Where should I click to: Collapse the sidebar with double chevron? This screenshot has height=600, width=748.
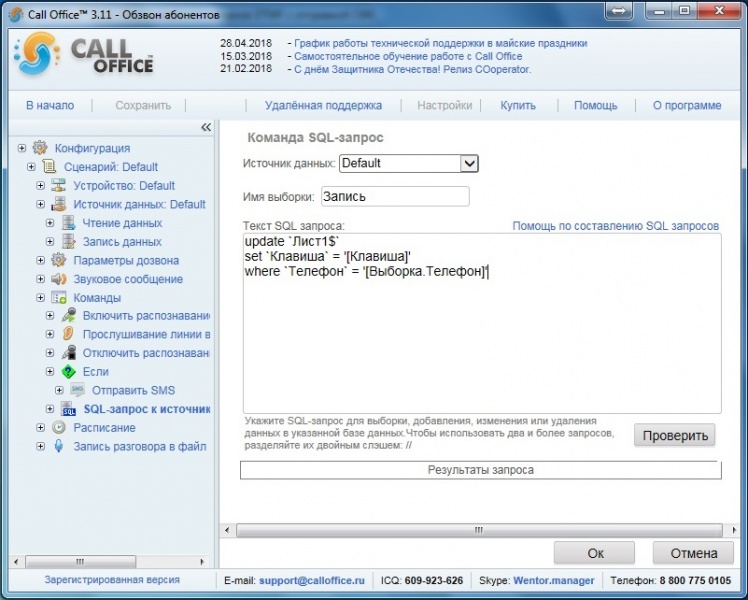206,127
